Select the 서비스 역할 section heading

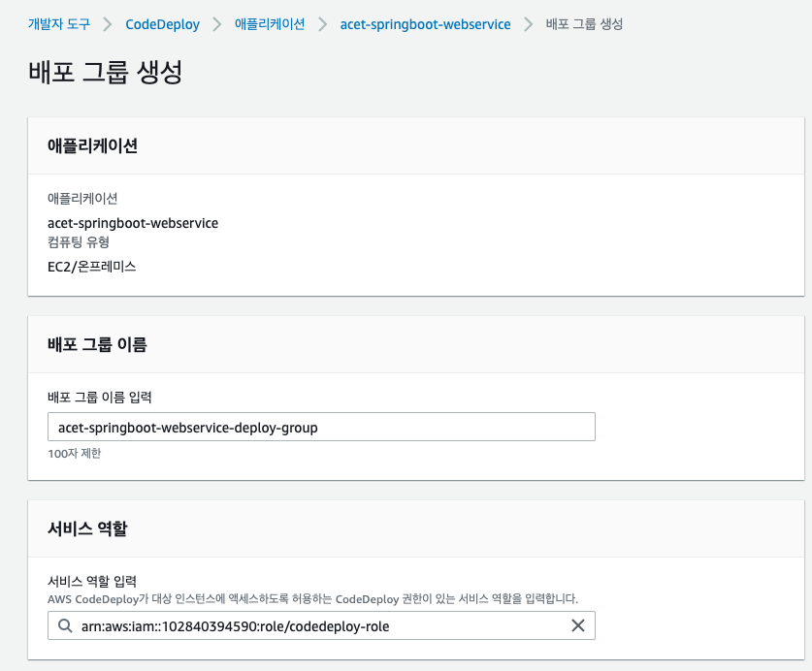87,528
